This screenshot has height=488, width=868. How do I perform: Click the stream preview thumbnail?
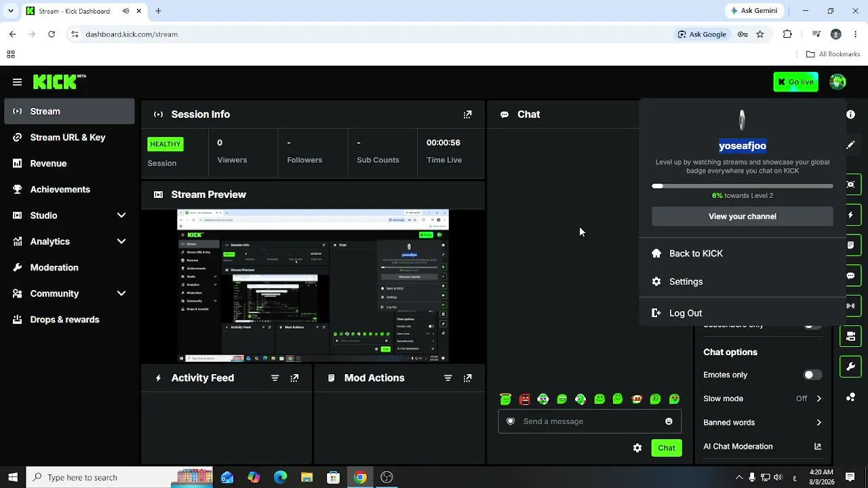coord(313,285)
